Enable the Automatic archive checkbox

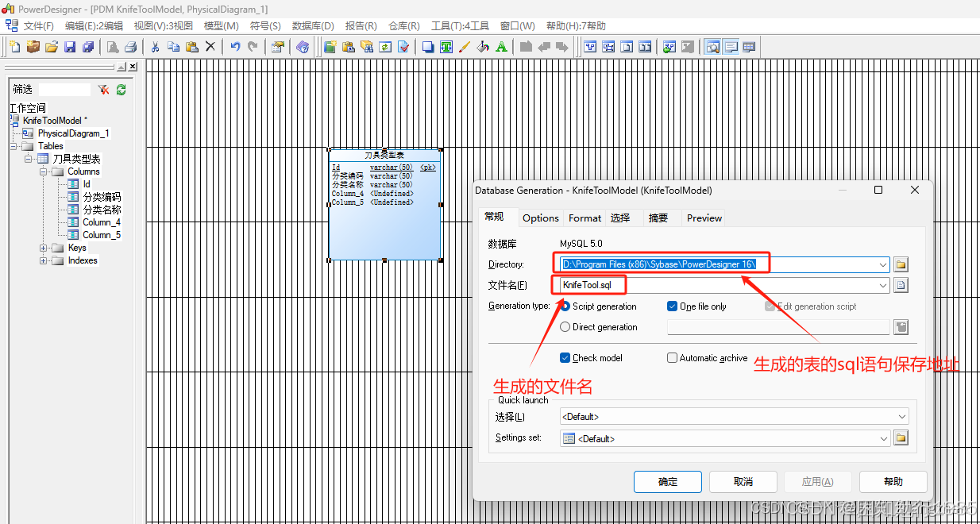click(672, 358)
